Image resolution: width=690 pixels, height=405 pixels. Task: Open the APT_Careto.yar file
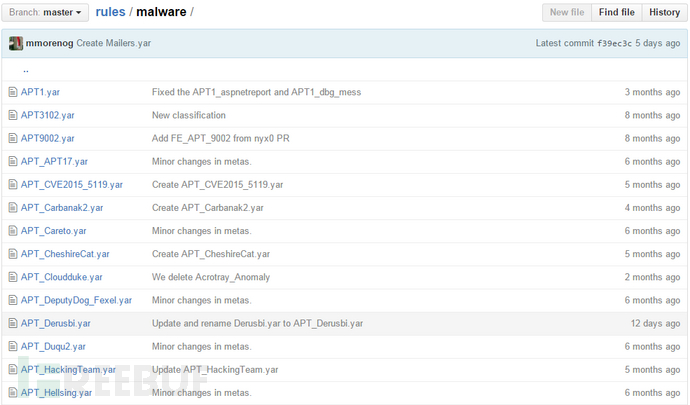coord(53,231)
